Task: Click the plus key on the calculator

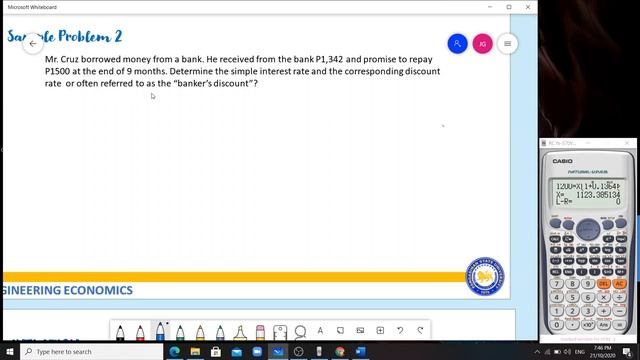Action: tap(604, 311)
